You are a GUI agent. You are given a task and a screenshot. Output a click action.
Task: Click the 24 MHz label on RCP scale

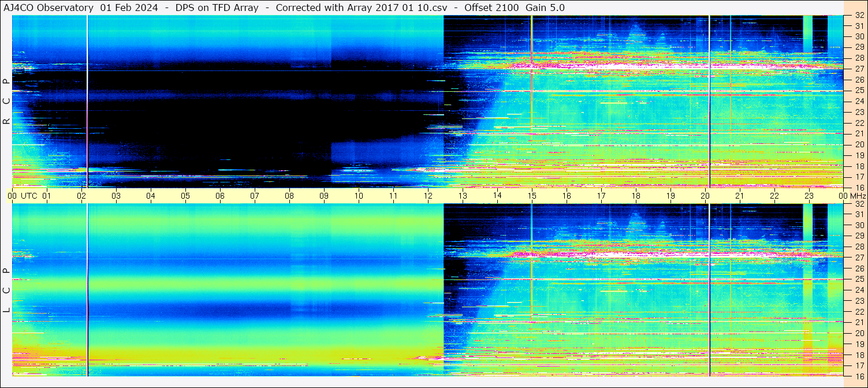click(859, 101)
